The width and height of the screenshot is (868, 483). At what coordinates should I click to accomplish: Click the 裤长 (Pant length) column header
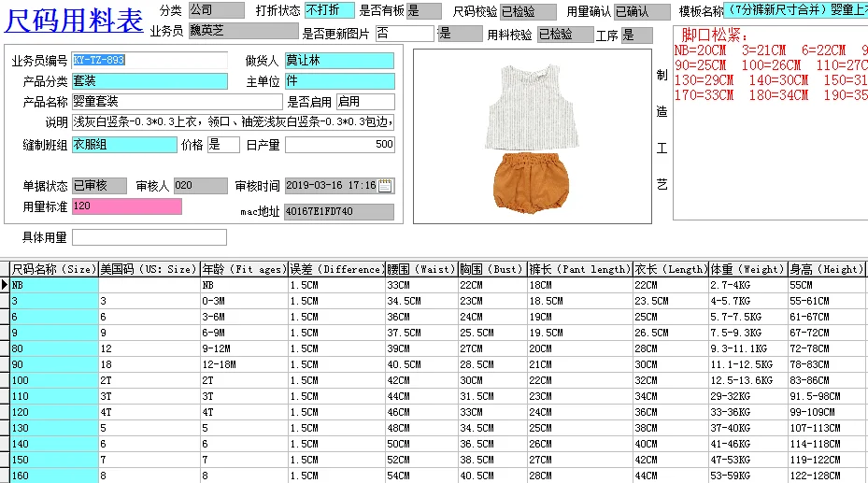pos(580,269)
